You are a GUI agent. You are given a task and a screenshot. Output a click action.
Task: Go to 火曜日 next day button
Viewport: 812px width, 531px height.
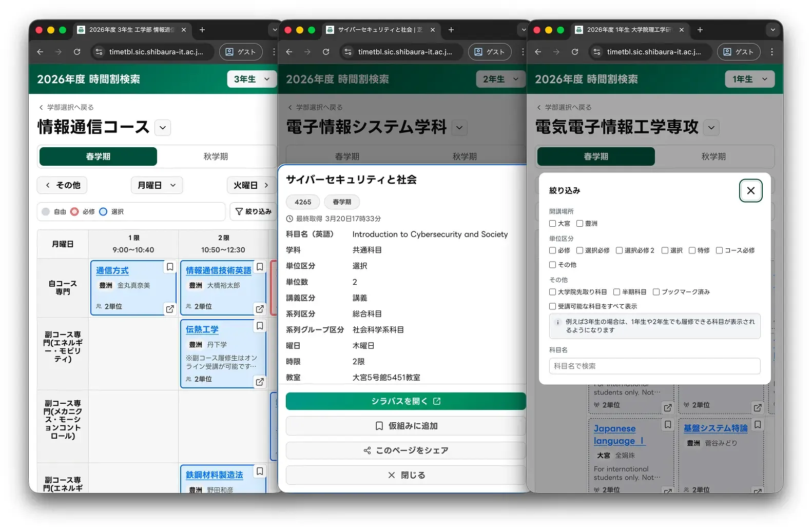click(x=251, y=185)
